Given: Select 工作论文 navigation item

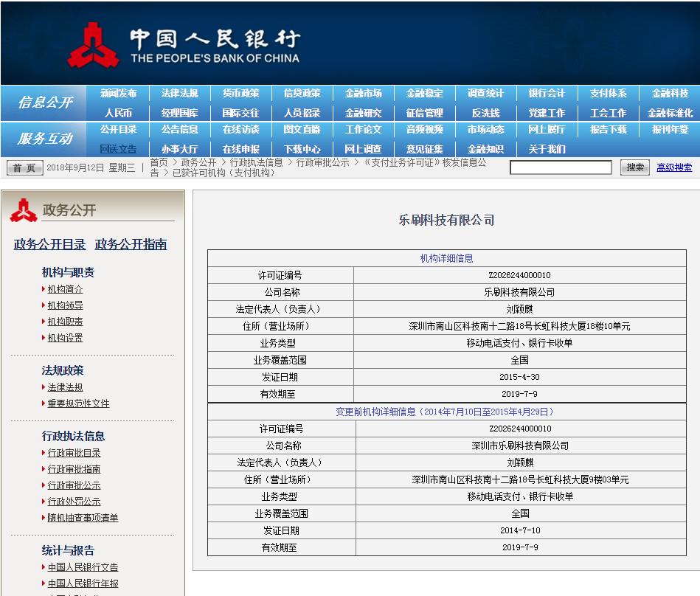Looking at the screenshot, I should (364, 130).
